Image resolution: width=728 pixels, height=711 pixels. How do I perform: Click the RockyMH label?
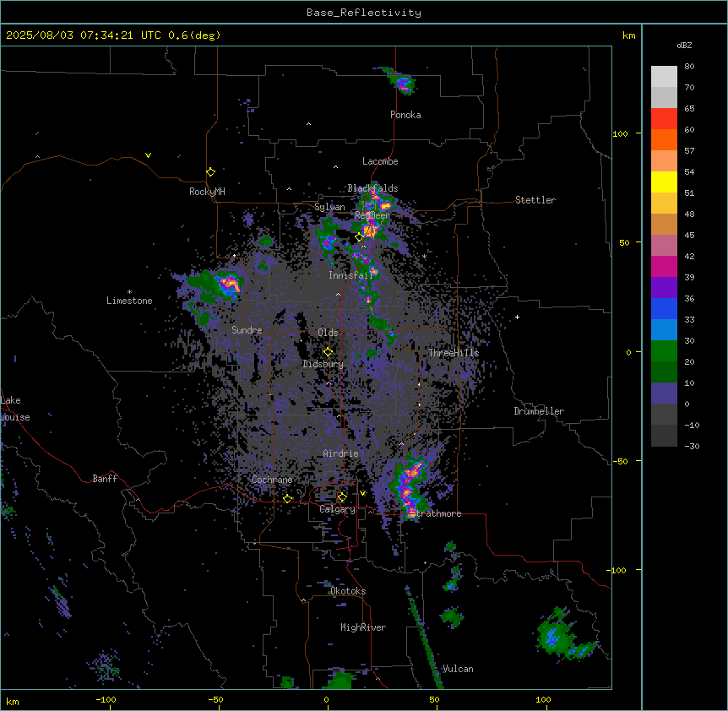pyautogui.click(x=207, y=192)
